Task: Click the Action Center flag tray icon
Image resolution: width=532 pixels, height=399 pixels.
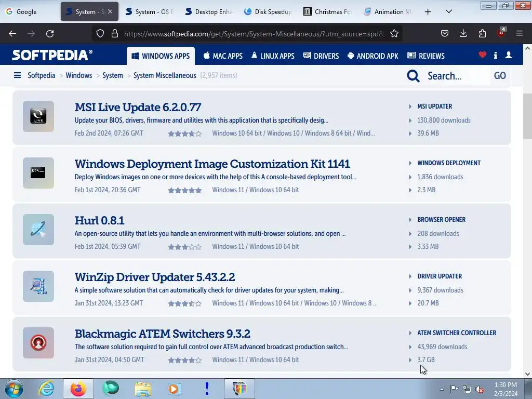Action: (454, 389)
